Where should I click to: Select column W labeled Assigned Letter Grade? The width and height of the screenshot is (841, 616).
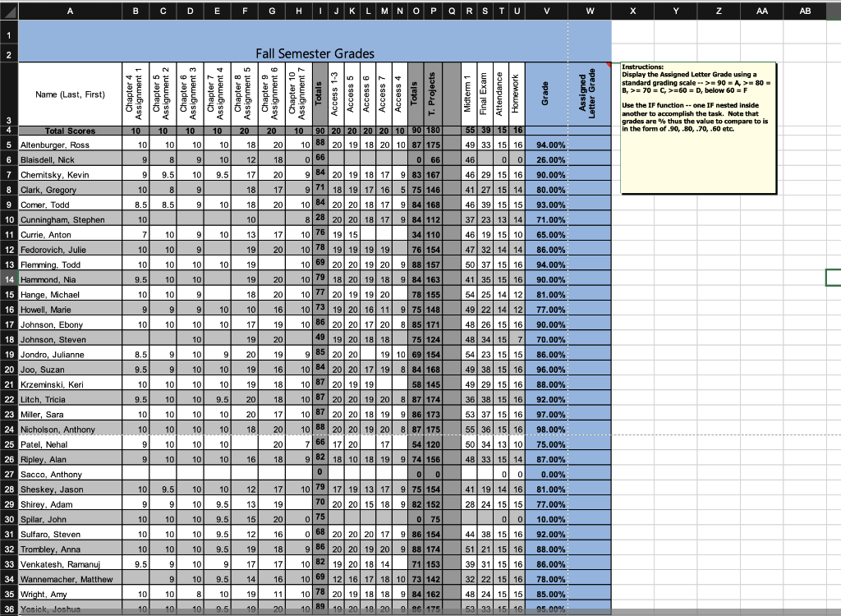tap(589, 11)
